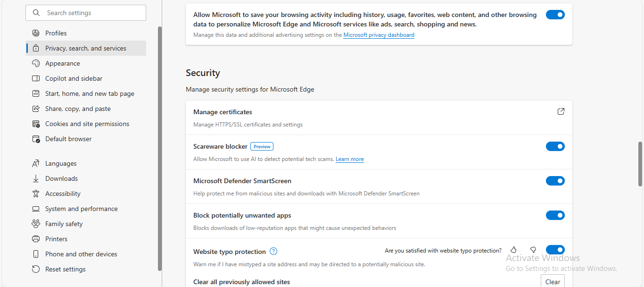Click the Profiles icon in sidebar
644x287 pixels.
36,33
